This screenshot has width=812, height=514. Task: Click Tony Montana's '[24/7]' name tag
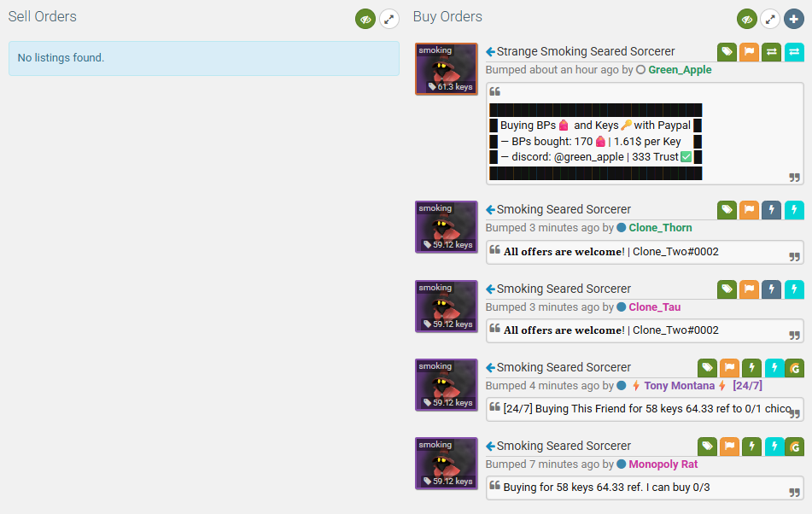(x=747, y=386)
